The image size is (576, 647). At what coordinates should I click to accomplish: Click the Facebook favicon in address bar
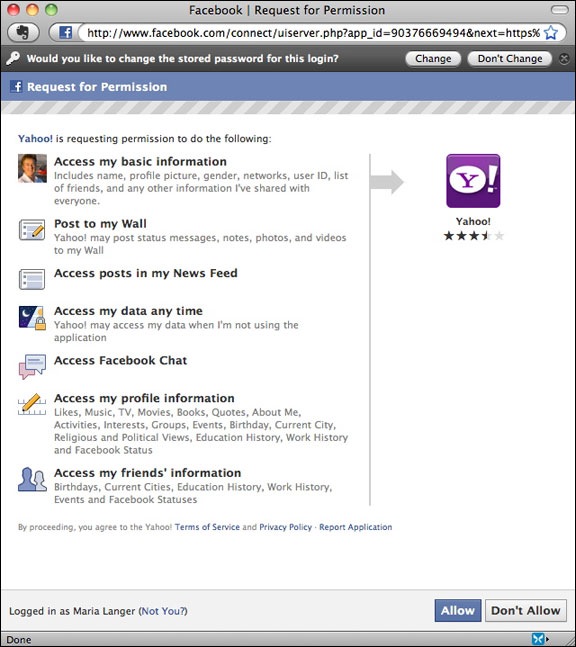tap(66, 32)
